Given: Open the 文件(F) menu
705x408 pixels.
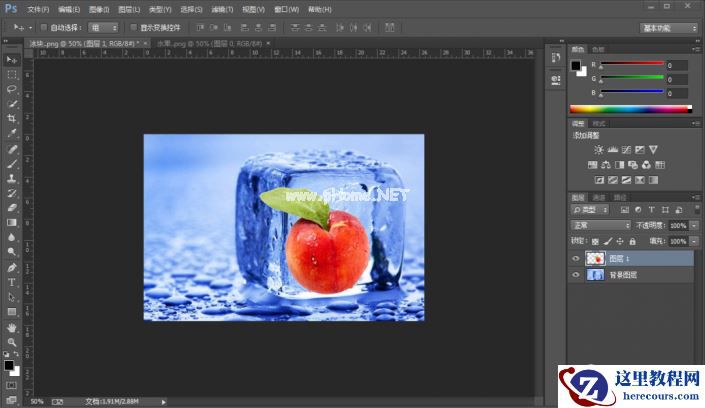Looking at the screenshot, I should tap(38, 9).
